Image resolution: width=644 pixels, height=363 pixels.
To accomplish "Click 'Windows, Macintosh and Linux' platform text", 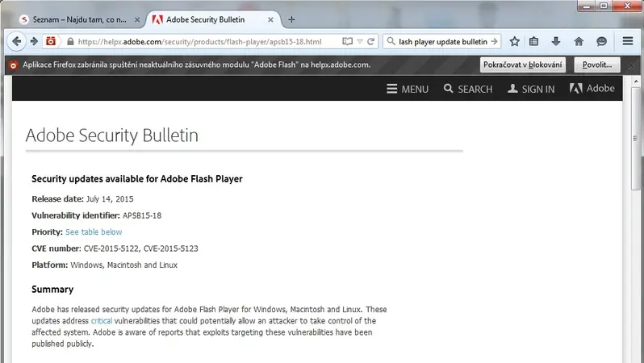I will coord(124,265).
